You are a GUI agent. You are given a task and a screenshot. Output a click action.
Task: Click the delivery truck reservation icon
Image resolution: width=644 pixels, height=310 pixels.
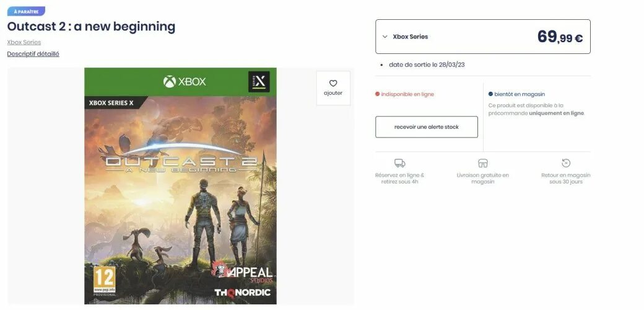point(399,163)
